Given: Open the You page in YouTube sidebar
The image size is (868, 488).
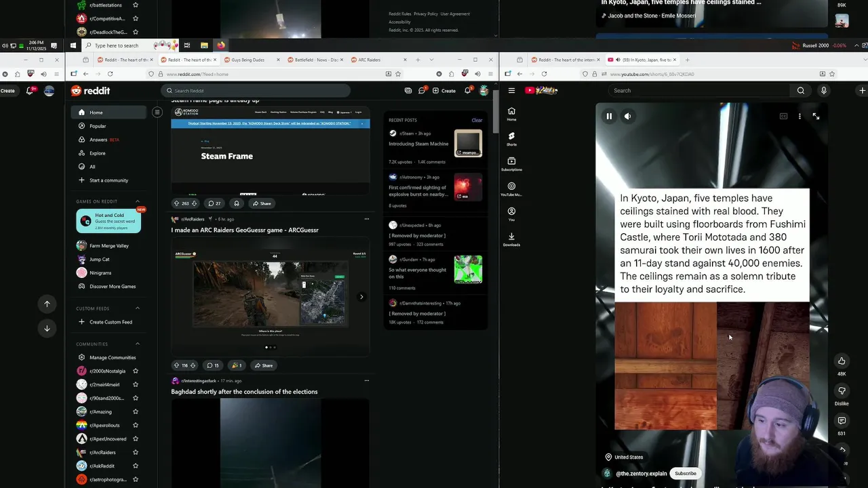Looking at the screenshot, I should (x=511, y=214).
